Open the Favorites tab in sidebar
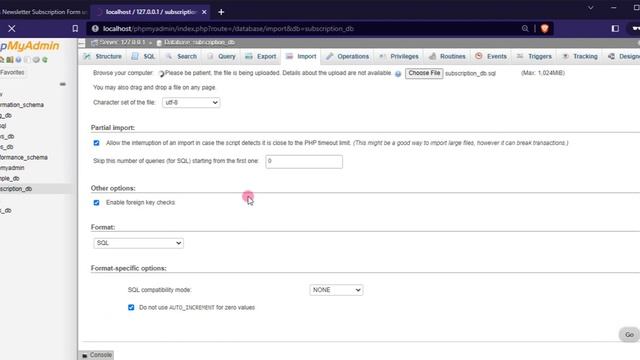 (x=12, y=72)
